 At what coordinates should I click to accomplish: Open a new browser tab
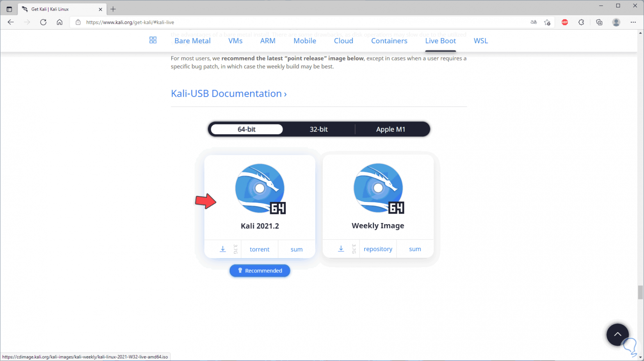[x=113, y=9]
